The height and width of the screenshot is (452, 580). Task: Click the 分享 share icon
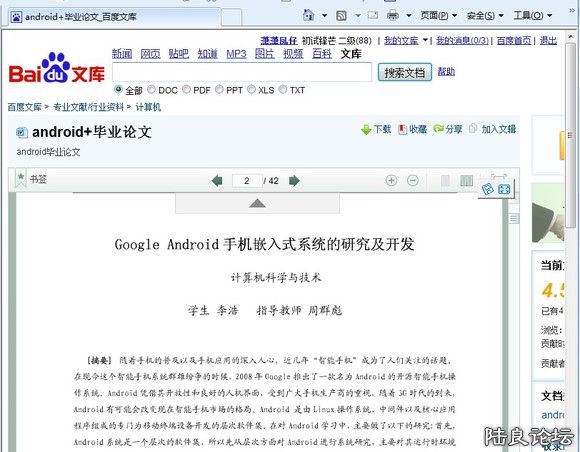click(x=438, y=129)
